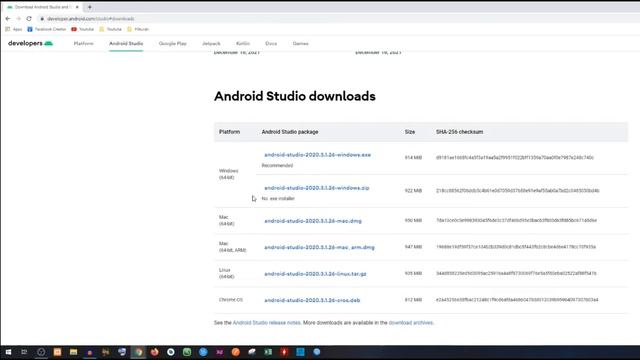The image size is (640, 360).
Task: Click the No .exe installer label
Action: (278, 198)
